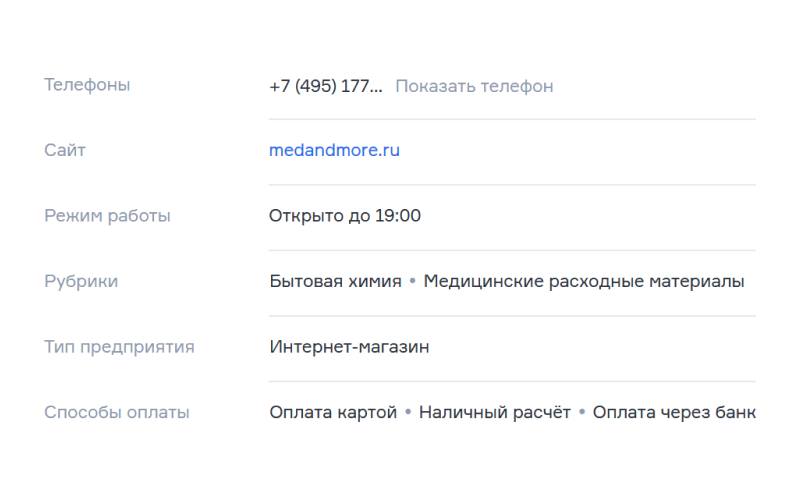Select the Наличный расчёт payment method

pyautogui.click(x=495, y=412)
